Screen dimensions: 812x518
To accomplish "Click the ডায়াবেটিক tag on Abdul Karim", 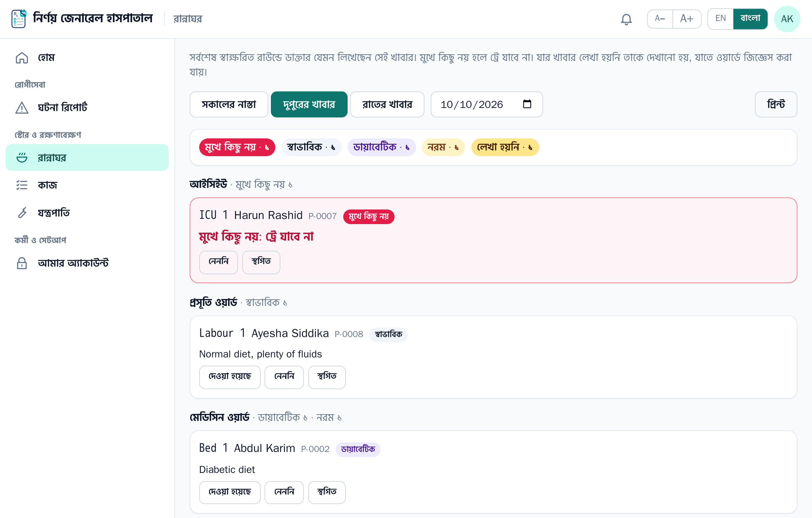I will [x=358, y=449].
